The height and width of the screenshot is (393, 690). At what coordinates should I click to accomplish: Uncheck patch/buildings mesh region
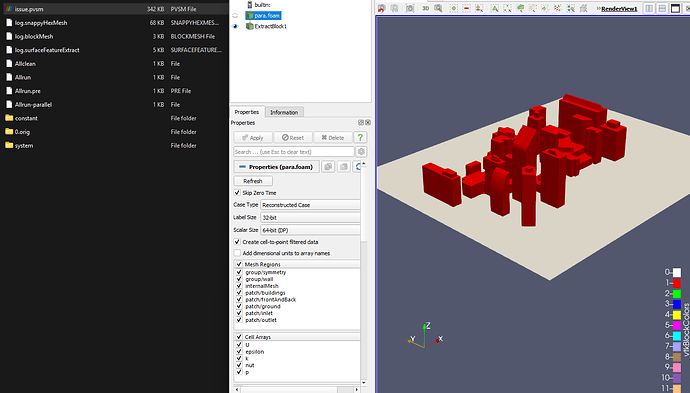point(239,293)
